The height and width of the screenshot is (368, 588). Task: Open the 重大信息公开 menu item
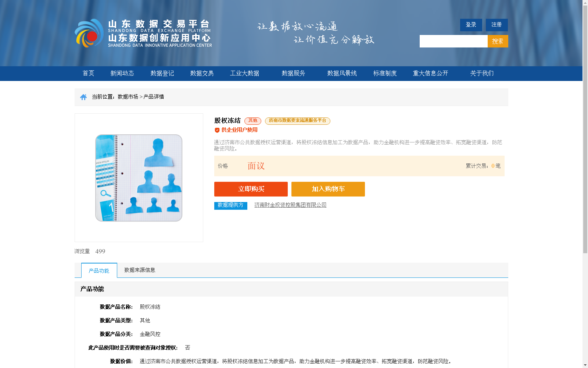431,73
